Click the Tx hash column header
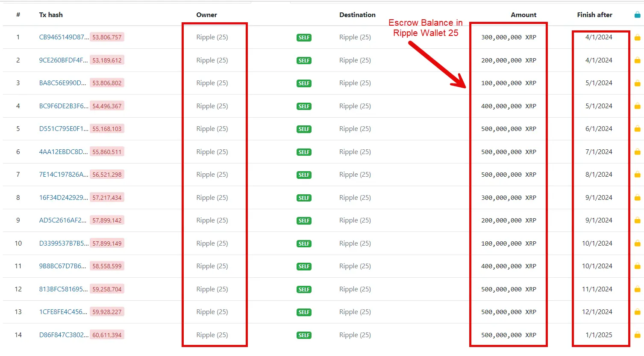The width and height of the screenshot is (644, 356). (51, 15)
